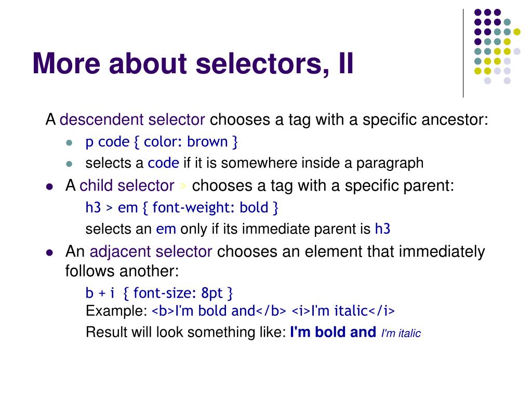Click the bottom-right lavender dot of the decoration
The width and height of the screenshot is (532, 399).
point(507,81)
